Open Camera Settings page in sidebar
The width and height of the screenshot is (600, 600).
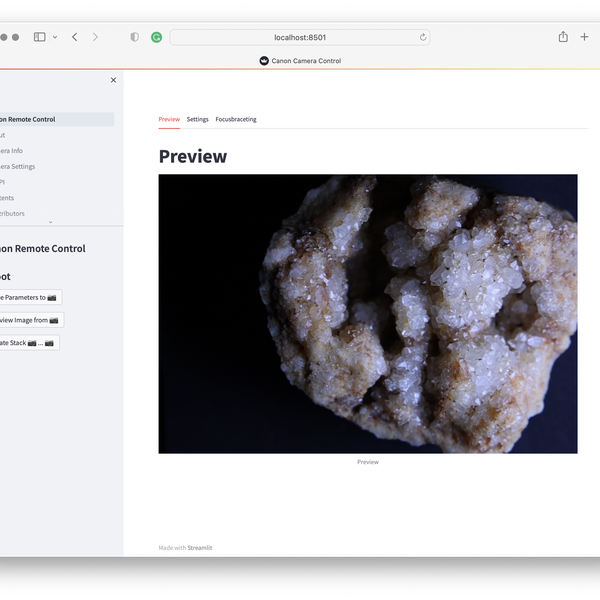pyautogui.click(x=18, y=167)
